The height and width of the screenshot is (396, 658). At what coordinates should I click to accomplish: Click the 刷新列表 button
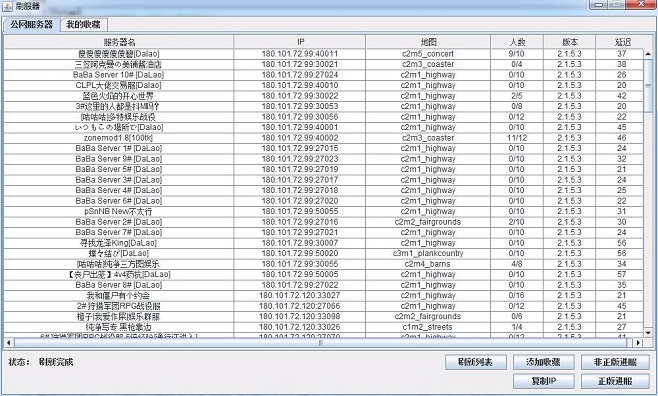pyautogui.click(x=476, y=362)
